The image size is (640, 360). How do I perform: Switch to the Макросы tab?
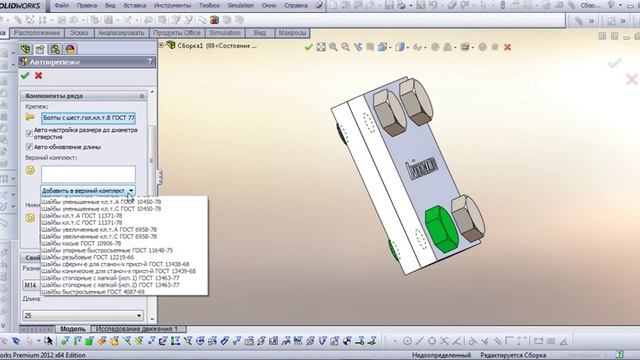pos(292,33)
